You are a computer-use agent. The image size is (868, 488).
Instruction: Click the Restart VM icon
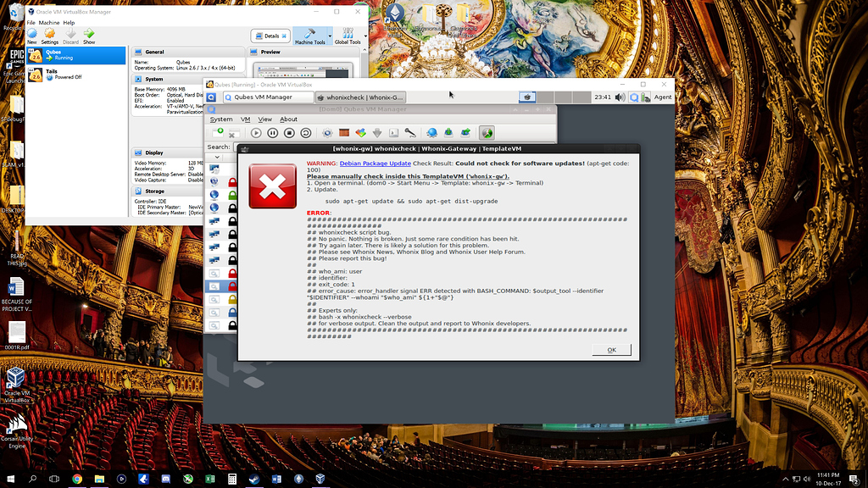(x=305, y=133)
